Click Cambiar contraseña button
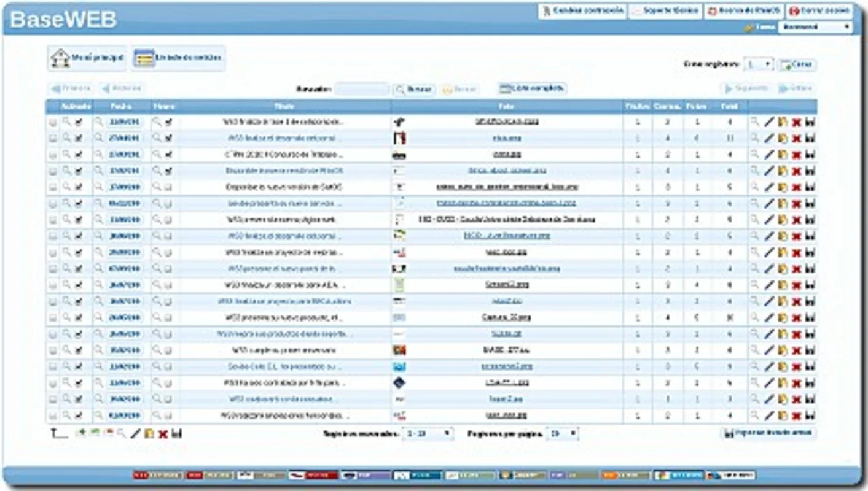 pyautogui.click(x=582, y=11)
